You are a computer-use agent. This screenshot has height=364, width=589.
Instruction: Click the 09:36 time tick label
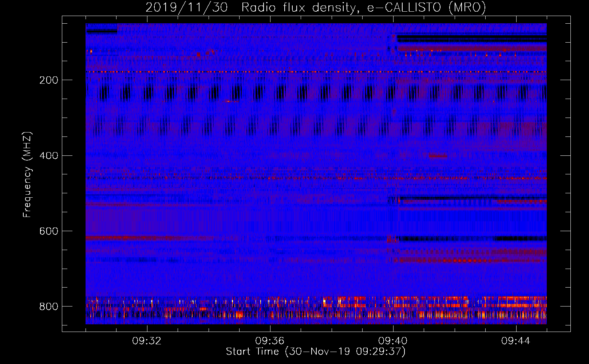(x=270, y=341)
